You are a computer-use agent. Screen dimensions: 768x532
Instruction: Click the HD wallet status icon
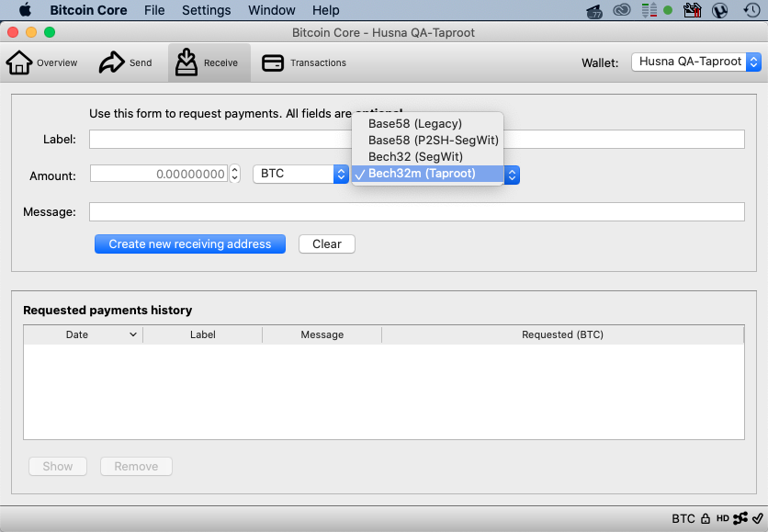722,518
